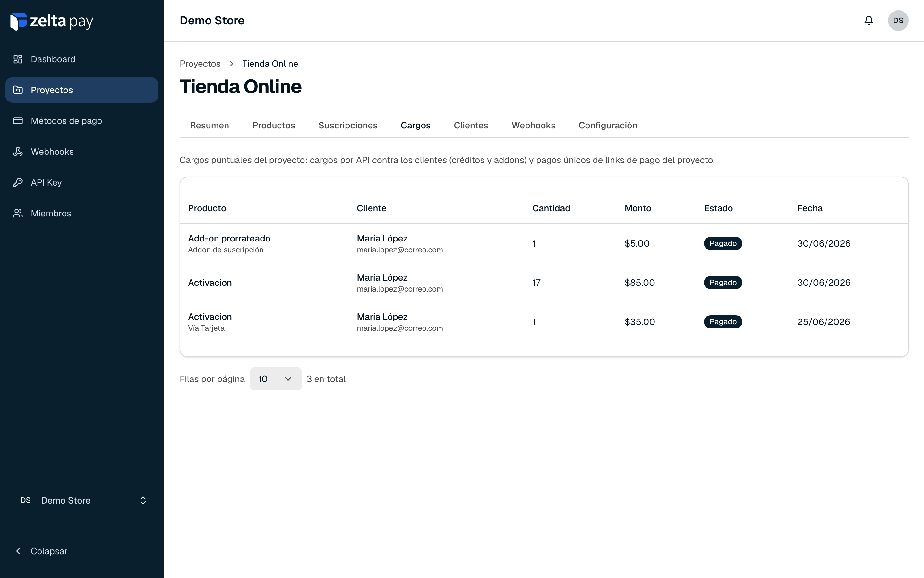Switch to the Productos tab
Viewport: 924px width, 578px height.
click(x=274, y=125)
